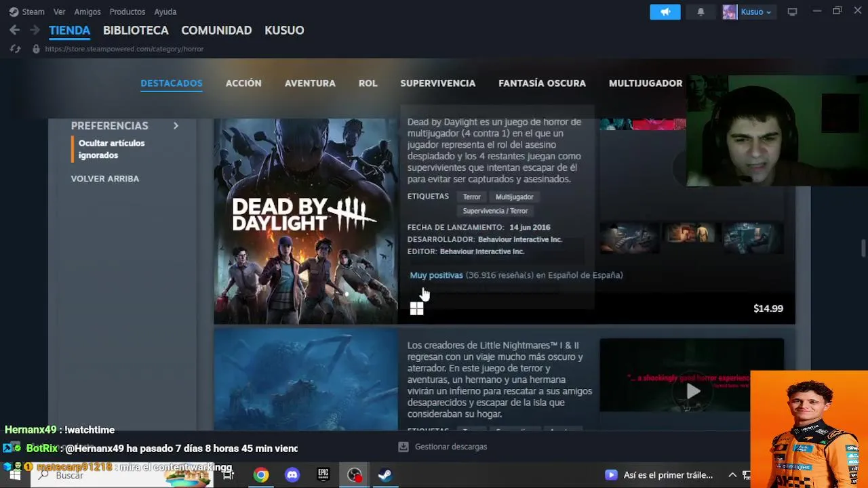Screen dimensions: 868x488
Task: Click the $14.99 price
Action: point(768,308)
